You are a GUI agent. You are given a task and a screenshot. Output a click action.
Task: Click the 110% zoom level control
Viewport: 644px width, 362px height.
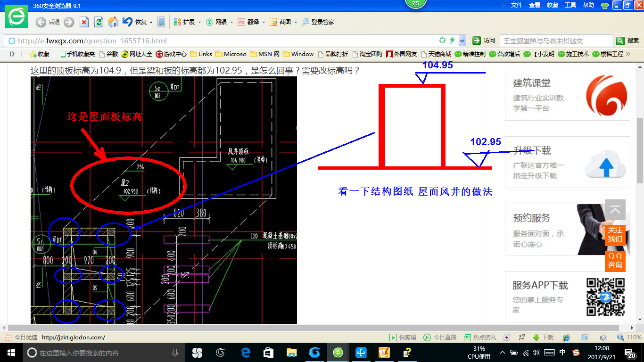[629, 337]
